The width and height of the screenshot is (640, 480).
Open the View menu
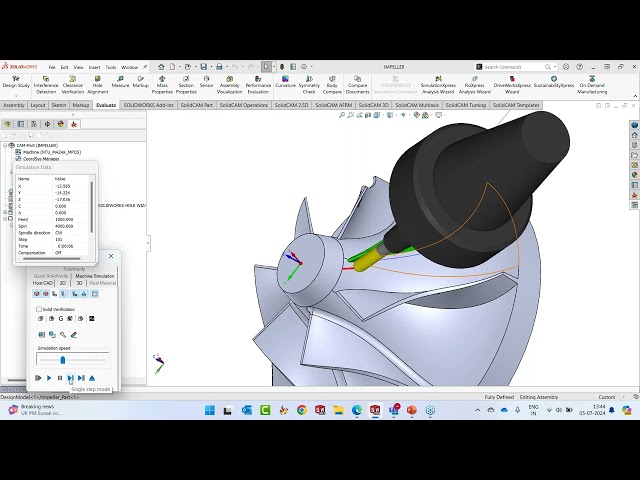(78, 67)
